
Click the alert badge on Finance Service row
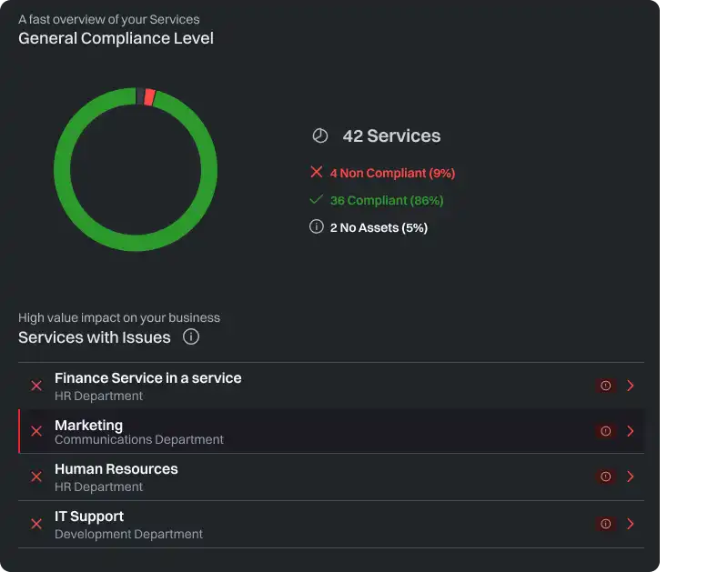pos(605,386)
